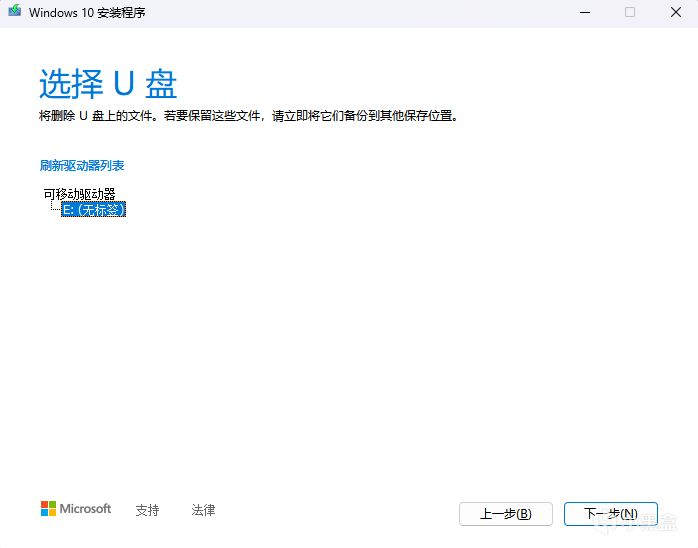The height and width of the screenshot is (548, 698).
Task: Click the 刷新驱动器列表 link
Action: click(82, 166)
